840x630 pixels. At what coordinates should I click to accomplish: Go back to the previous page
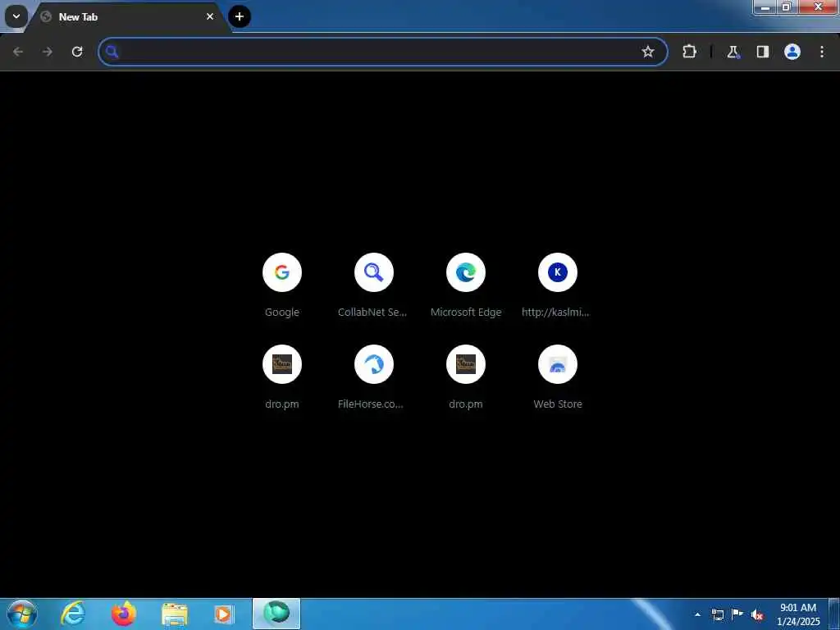(x=18, y=52)
